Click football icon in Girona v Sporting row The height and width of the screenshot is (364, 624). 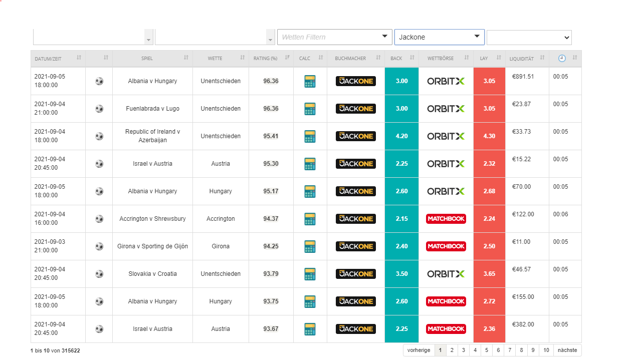(99, 246)
